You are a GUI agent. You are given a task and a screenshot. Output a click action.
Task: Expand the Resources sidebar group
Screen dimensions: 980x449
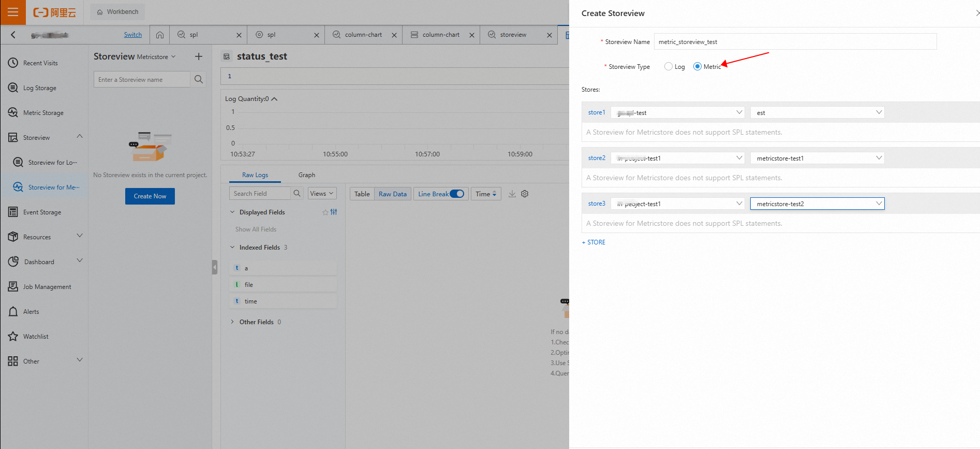click(x=80, y=236)
